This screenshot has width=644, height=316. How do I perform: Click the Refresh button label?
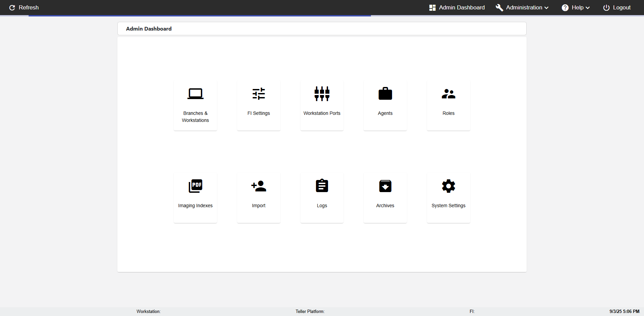pos(29,7)
